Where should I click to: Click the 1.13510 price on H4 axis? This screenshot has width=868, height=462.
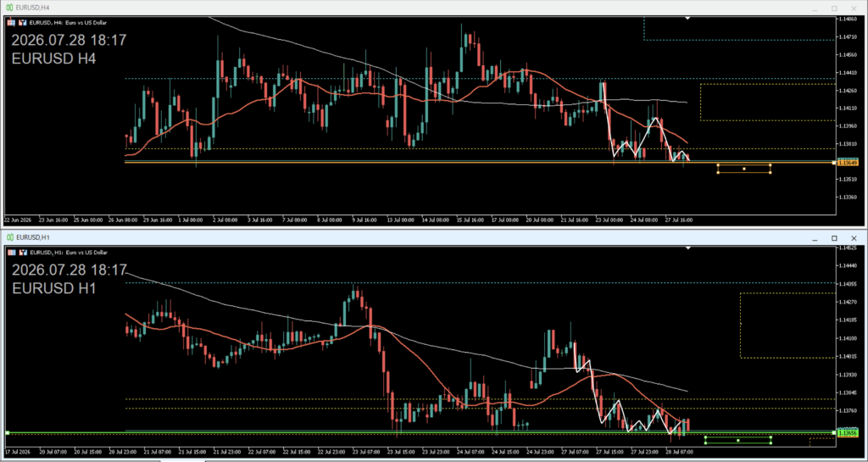click(x=847, y=179)
